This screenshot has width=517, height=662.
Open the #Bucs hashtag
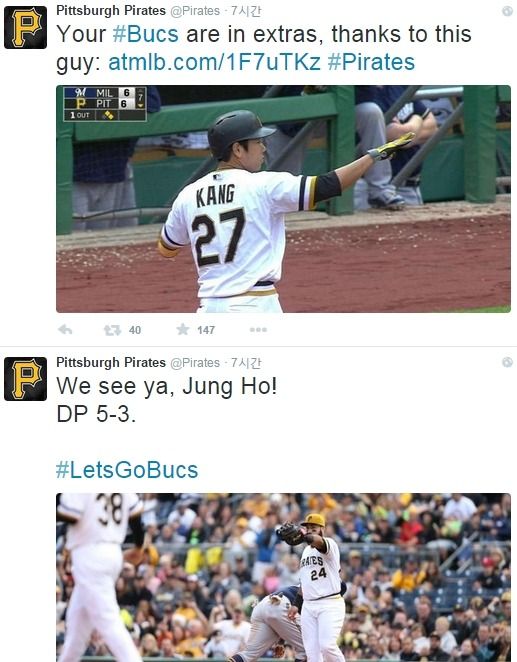146,34
